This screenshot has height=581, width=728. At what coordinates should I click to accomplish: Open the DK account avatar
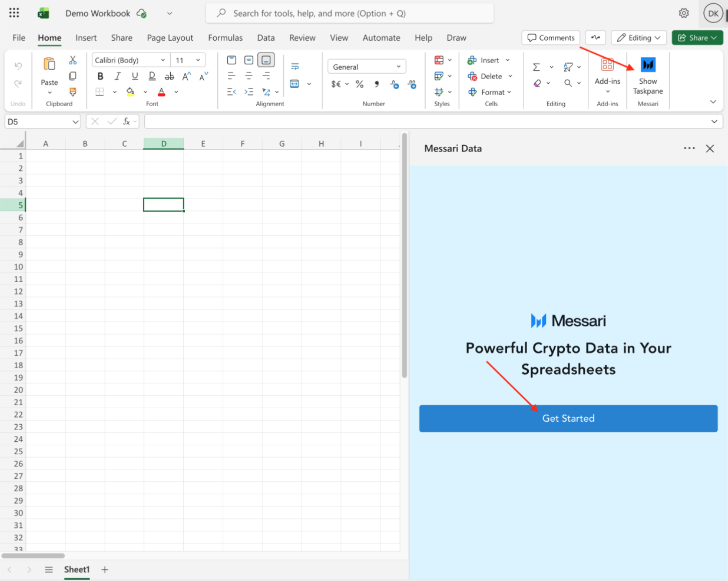pyautogui.click(x=713, y=14)
